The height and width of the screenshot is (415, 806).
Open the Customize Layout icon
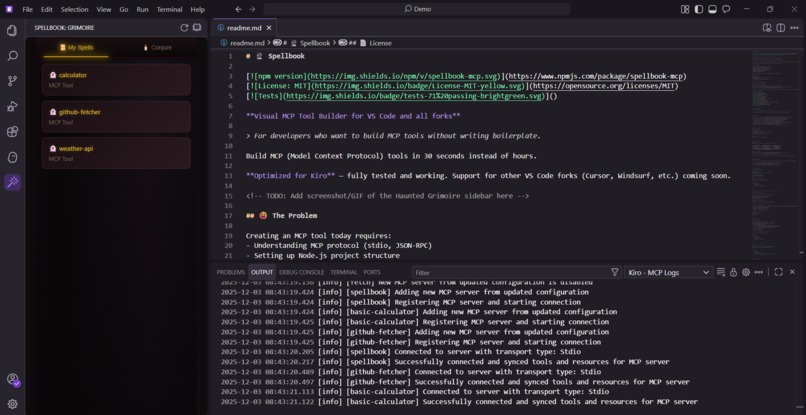685,9
